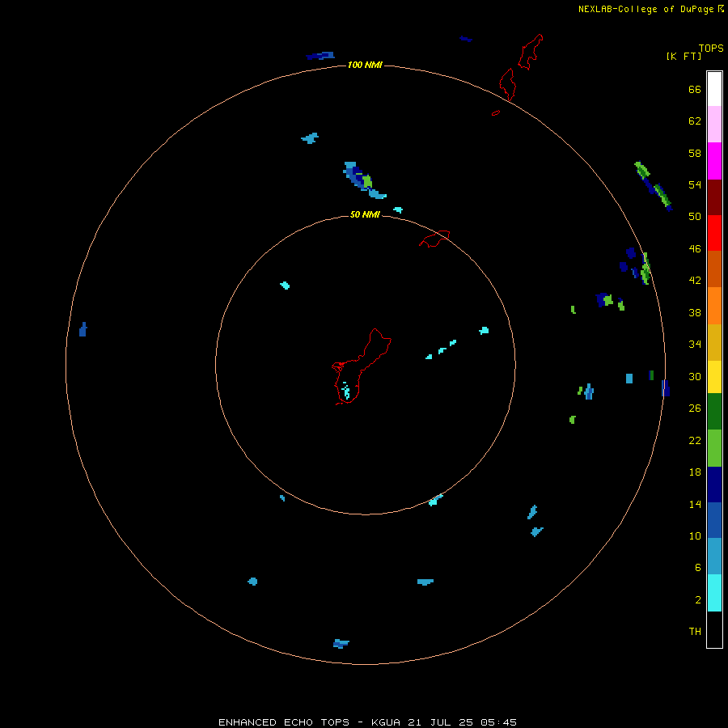
Task: Click the "50 NMI" range ring label
Action: (365, 214)
